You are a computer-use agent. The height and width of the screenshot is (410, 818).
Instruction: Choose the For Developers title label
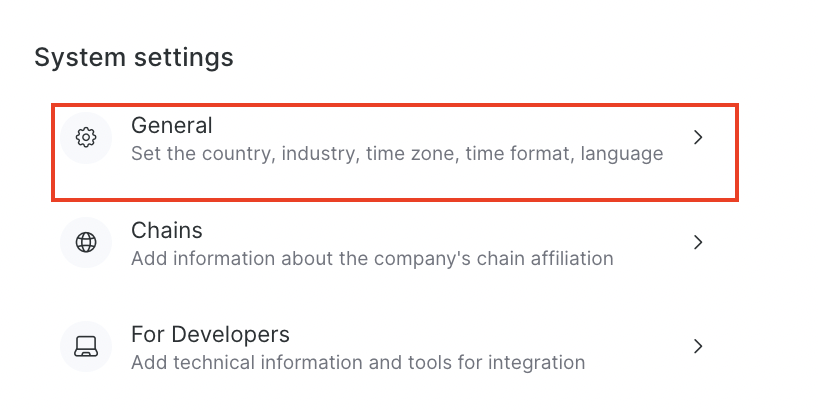210,334
